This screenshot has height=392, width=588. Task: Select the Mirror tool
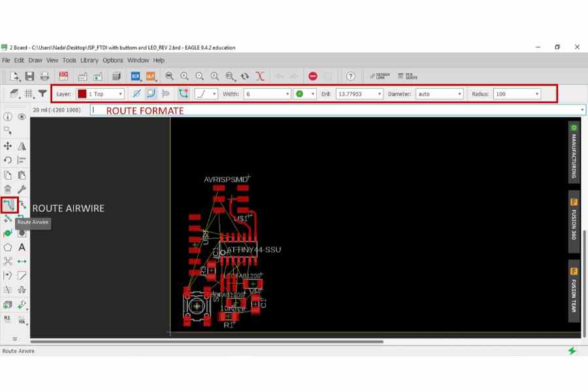coord(22,146)
